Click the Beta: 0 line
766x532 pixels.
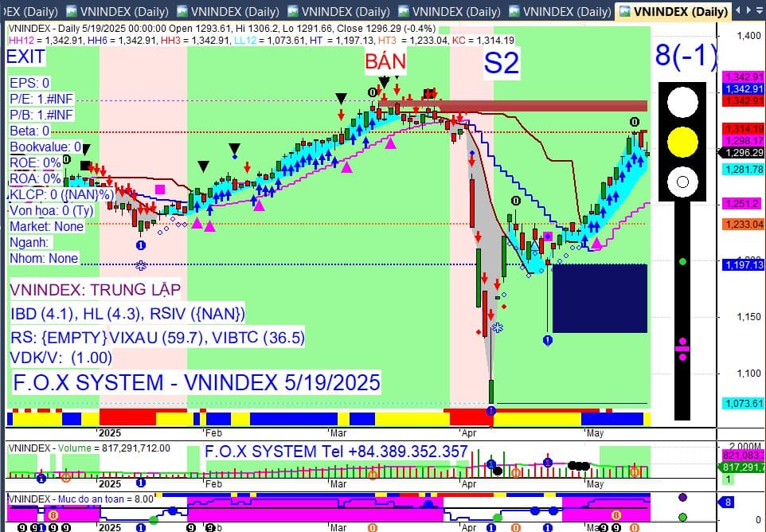tap(29, 131)
